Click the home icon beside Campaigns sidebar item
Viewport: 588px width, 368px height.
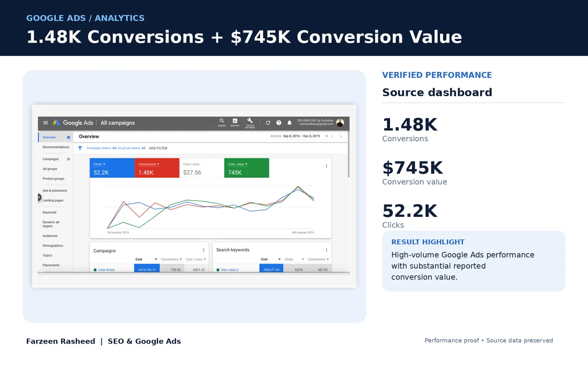point(69,159)
